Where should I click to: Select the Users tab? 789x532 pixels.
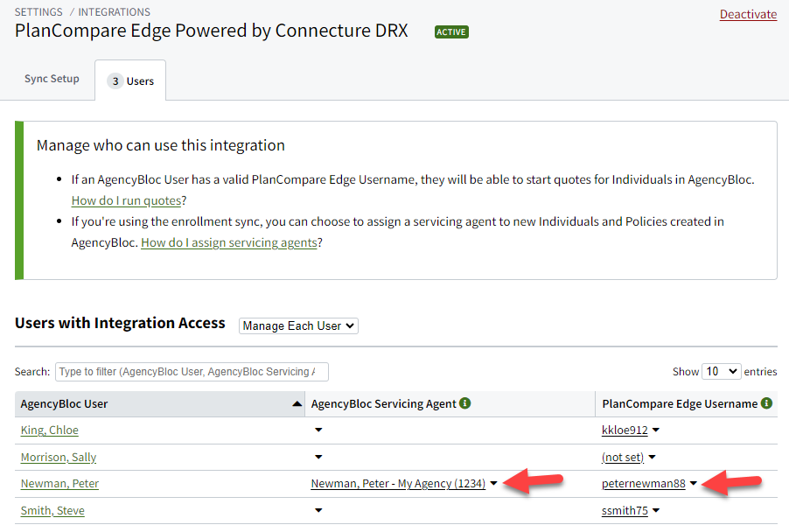click(130, 80)
